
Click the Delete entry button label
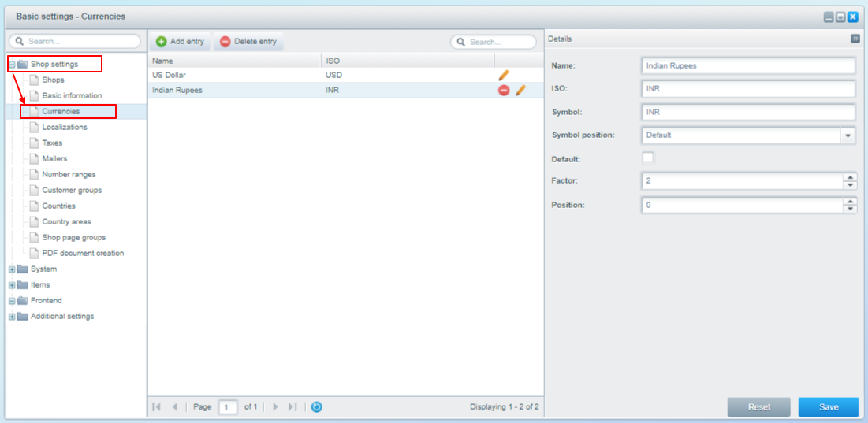255,42
